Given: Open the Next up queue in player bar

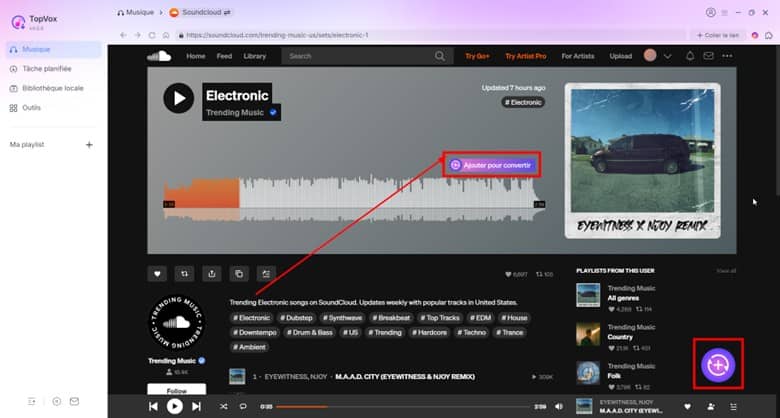Looking at the screenshot, I should [733, 407].
